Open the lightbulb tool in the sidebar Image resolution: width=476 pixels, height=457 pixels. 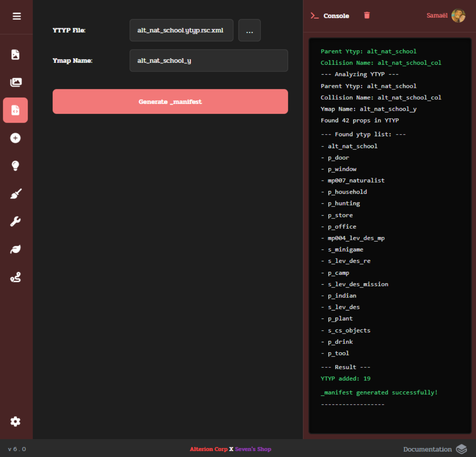pos(15,166)
